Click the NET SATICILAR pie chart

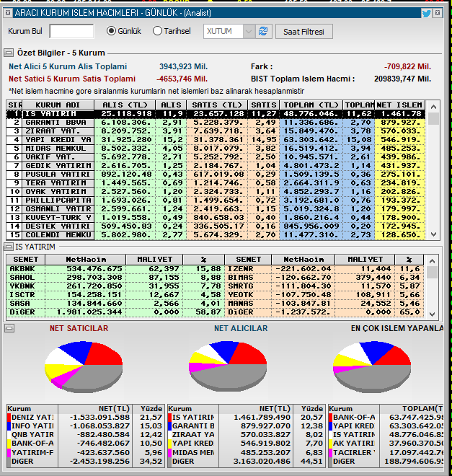pos(84,366)
